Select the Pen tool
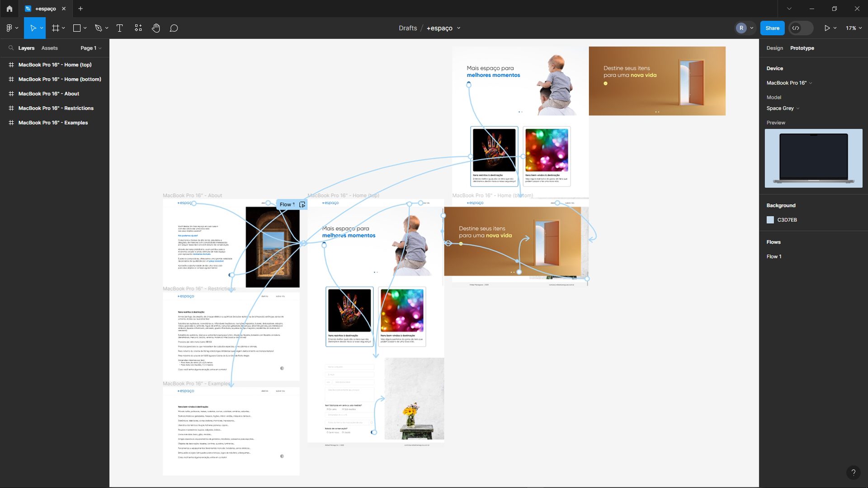 [99, 28]
